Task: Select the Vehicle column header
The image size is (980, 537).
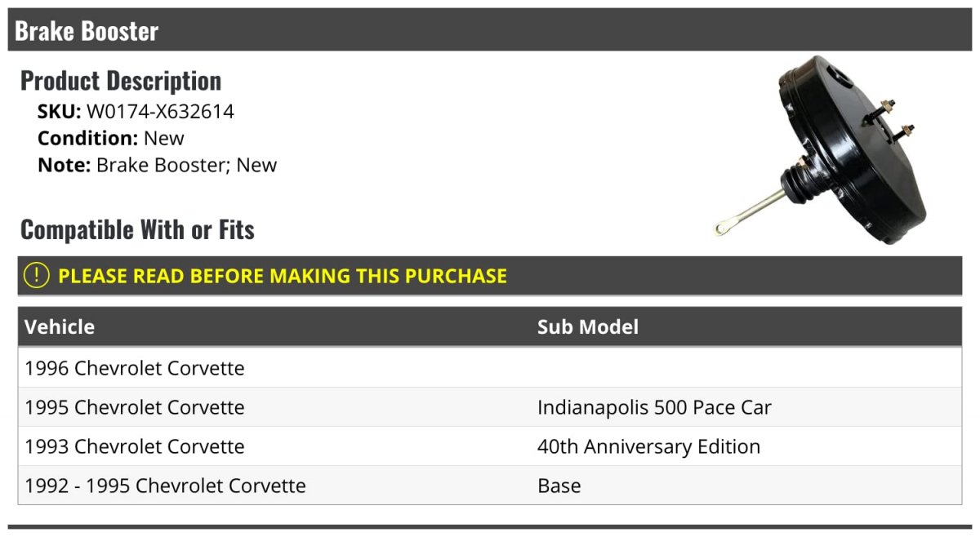Action: point(60,327)
